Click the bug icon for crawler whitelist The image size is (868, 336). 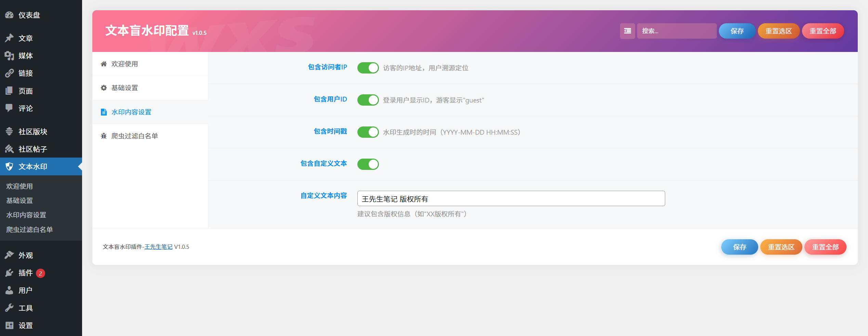[x=104, y=136]
